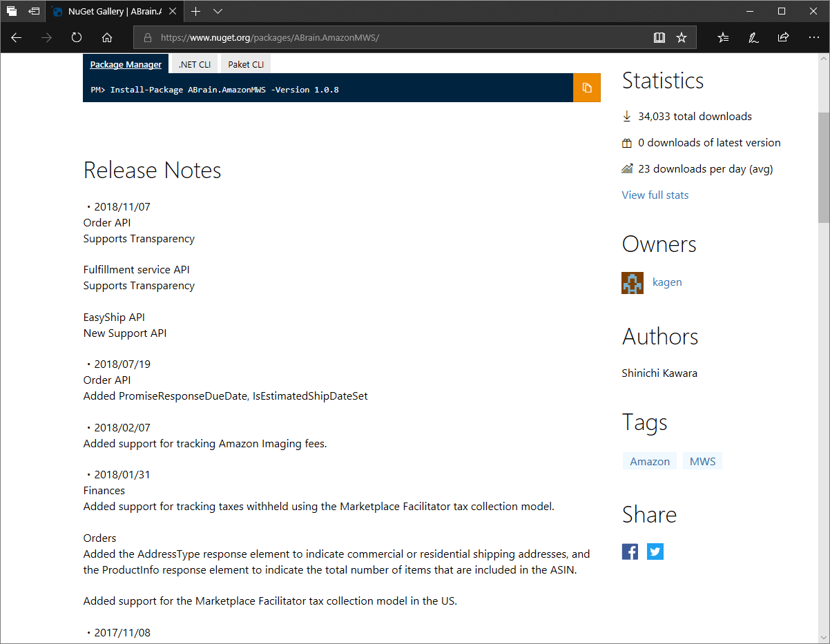Image resolution: width=830 pixels, height=644 pixels.
Task: Add notes to this page
Action: pyautogui.click(x=753, y=37)
